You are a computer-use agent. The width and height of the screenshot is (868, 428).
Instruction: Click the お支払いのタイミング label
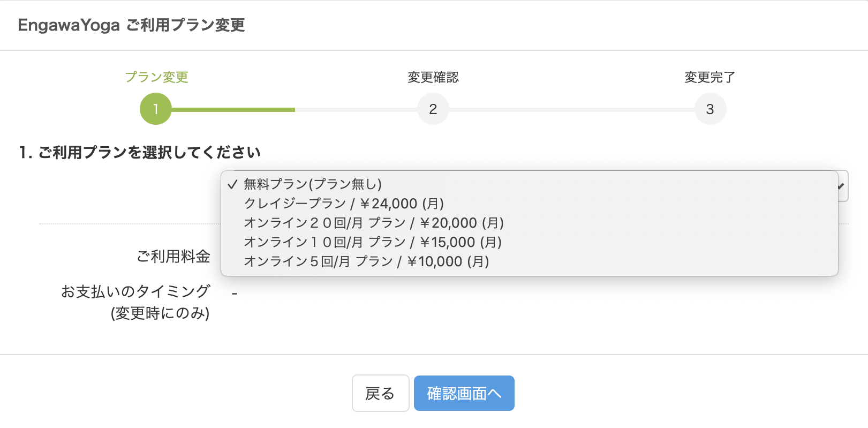[x=135, y=291]
